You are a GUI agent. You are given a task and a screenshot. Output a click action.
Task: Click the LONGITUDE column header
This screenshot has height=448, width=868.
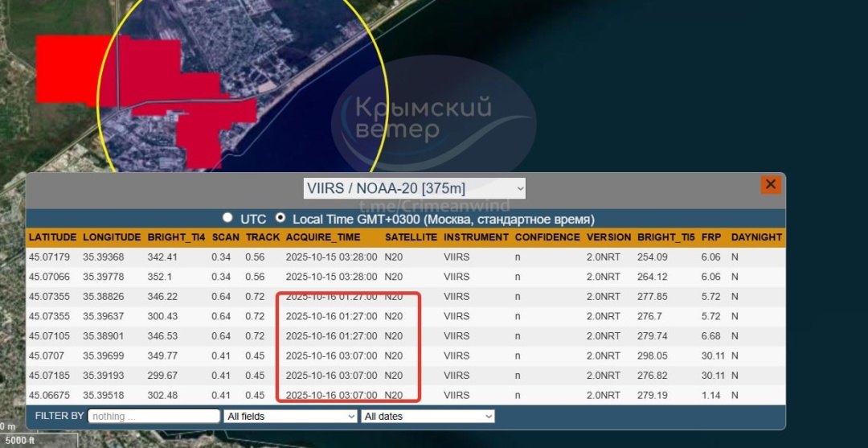[111, 237]
